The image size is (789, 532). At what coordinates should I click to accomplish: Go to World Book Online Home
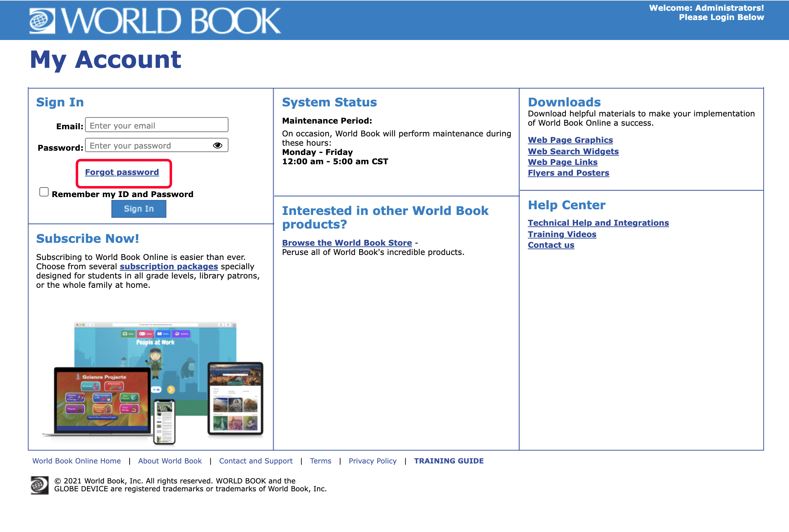click(77, 461)
